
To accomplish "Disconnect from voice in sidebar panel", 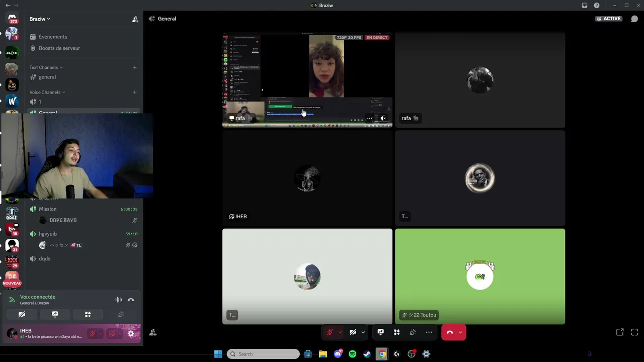I will pyautogui.click(x=131, y=300).
